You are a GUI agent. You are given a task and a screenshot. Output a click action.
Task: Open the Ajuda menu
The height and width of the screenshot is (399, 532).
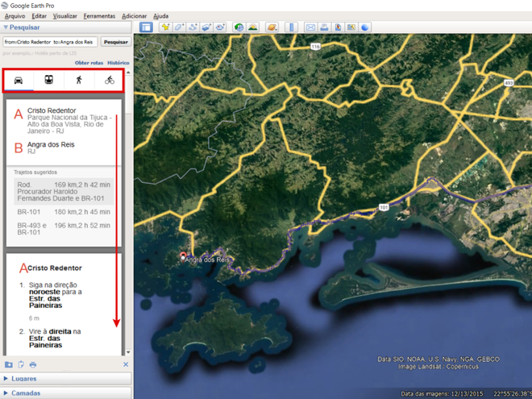(161, 16)
